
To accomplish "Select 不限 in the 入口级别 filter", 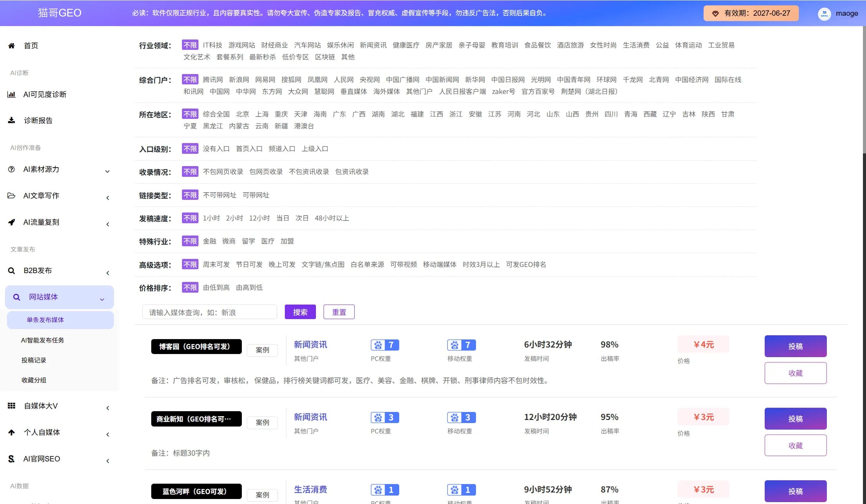I will click(x=190, y=149).
